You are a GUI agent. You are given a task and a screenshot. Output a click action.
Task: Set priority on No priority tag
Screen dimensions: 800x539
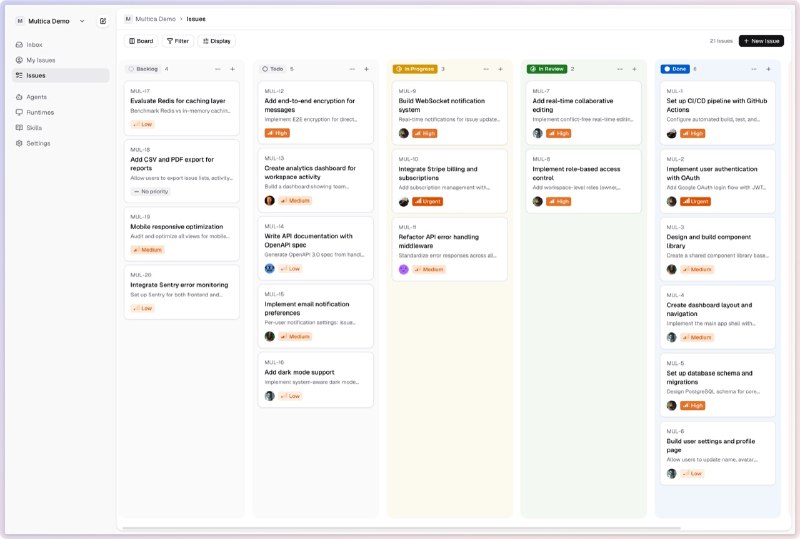coord(151,191)
